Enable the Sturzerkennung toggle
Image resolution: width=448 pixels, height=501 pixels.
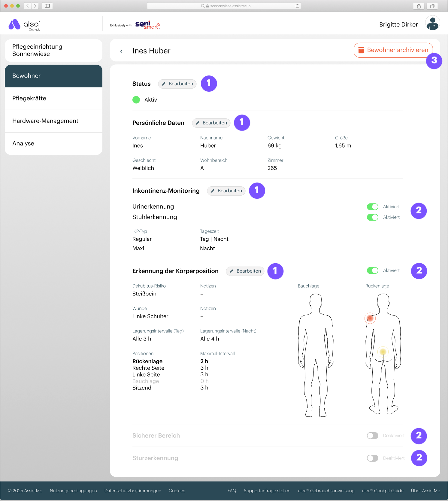[x=372, y=458]
